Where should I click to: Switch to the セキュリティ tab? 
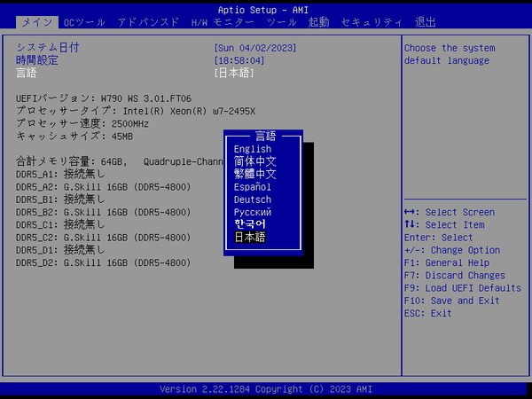tap(372, 22)
